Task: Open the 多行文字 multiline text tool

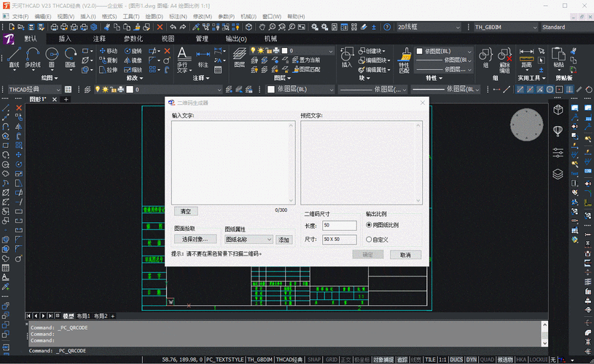Action: click(184, 60)
